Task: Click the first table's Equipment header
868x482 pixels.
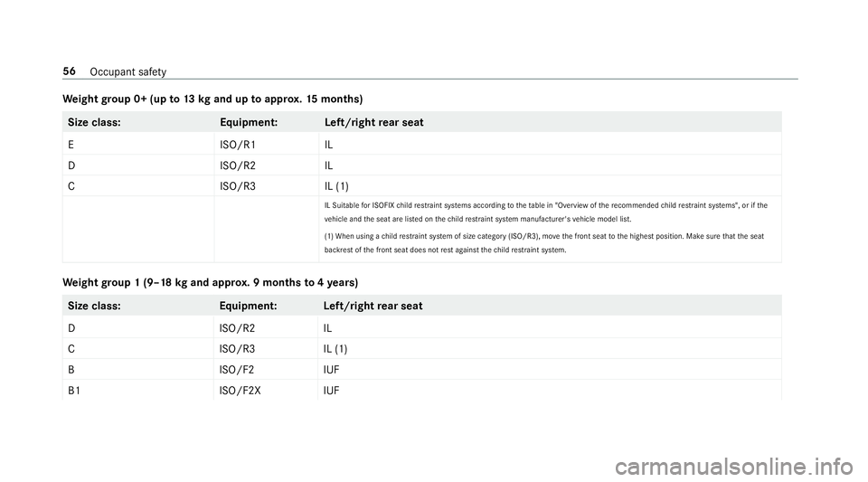Action: (249, 122)
